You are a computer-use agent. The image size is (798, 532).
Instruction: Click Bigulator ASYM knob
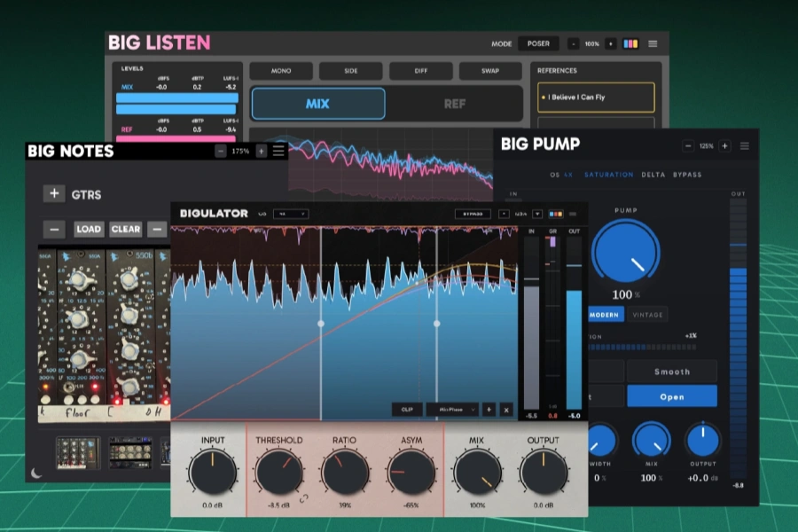point(411,473)
